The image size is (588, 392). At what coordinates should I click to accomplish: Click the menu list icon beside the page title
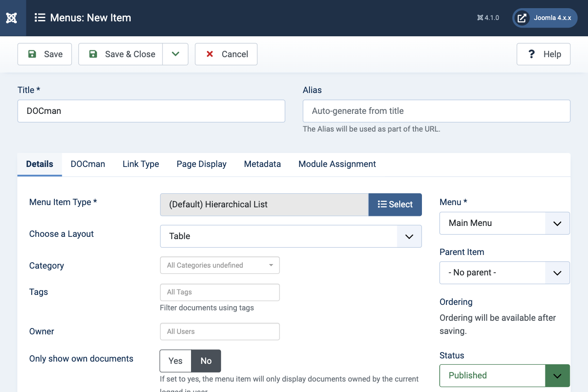click(40, 18)
